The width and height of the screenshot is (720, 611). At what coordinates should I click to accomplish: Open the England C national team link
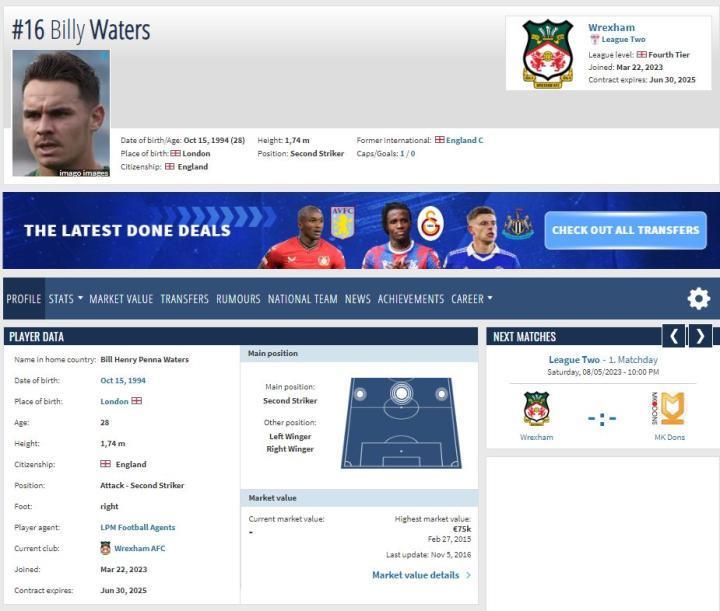pyautogui.click(x=464, y=140)
